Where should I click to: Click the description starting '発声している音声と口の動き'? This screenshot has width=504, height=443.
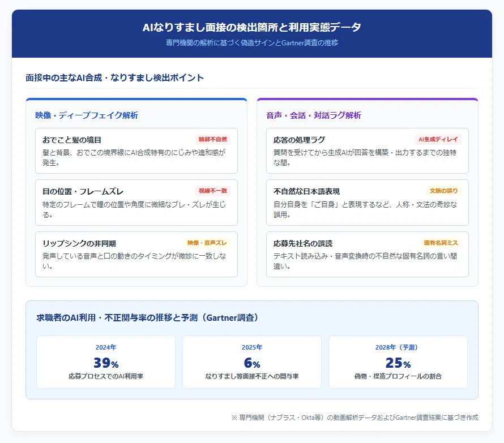tap(134, 261)
